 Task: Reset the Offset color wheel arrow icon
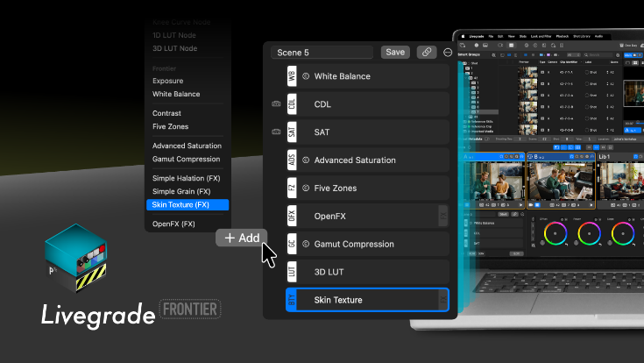click(x=566, y=245)
